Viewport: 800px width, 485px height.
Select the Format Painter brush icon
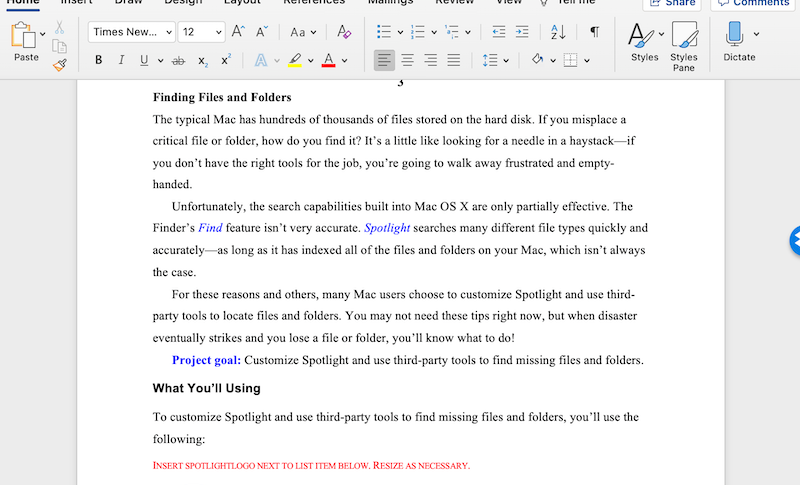(60, 65)
